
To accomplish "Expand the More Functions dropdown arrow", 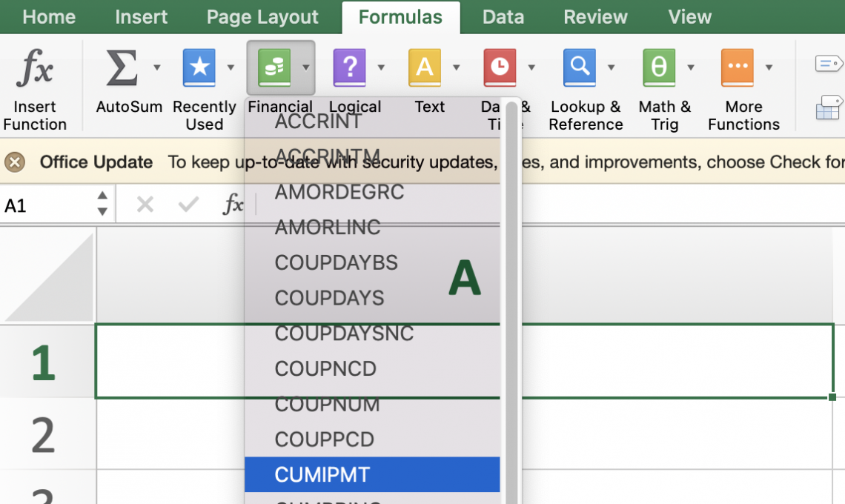I will 769,68.
